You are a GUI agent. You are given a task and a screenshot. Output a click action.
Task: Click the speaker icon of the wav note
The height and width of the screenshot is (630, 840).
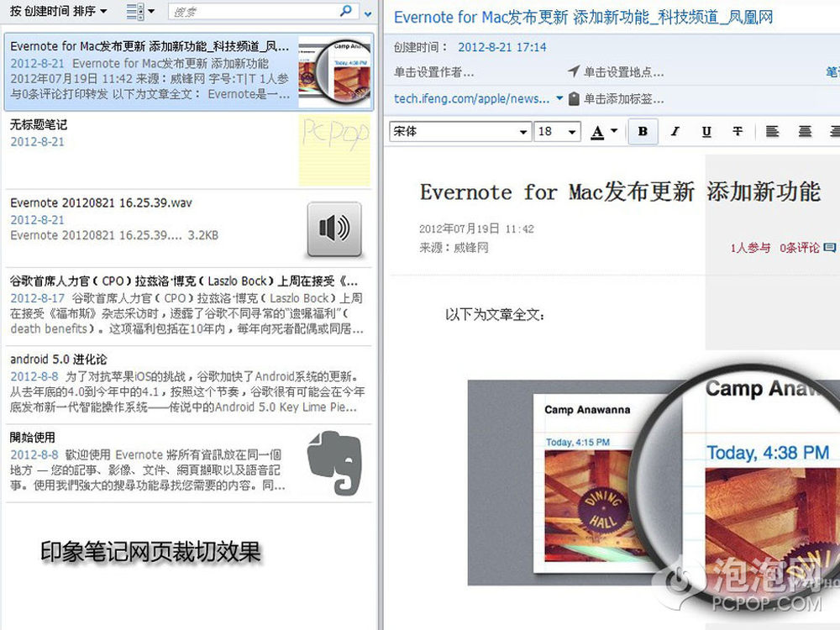[x=334, y=228]
